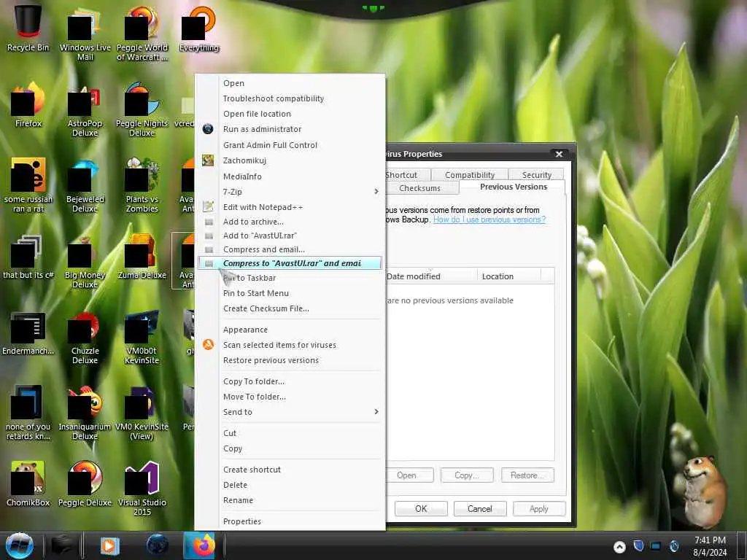Select the ChomikBox desktop icon

[28, 483]
